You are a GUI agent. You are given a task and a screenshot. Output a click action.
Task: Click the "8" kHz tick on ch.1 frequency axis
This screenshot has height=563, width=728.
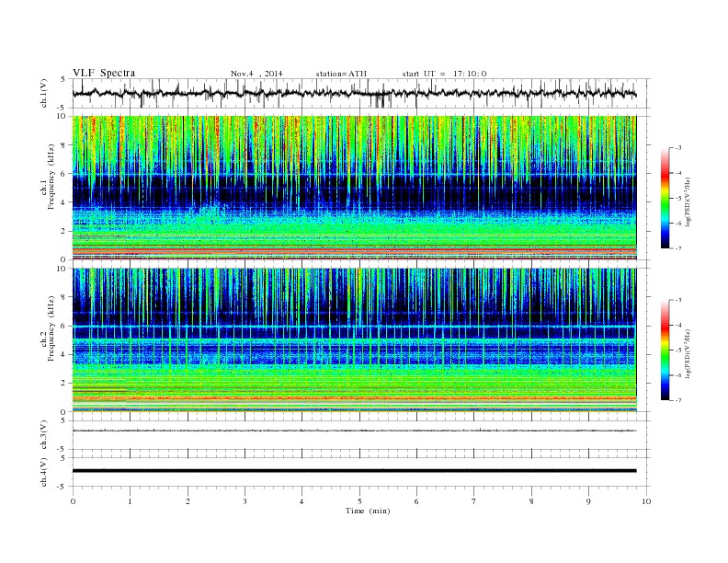pos(63,145)
